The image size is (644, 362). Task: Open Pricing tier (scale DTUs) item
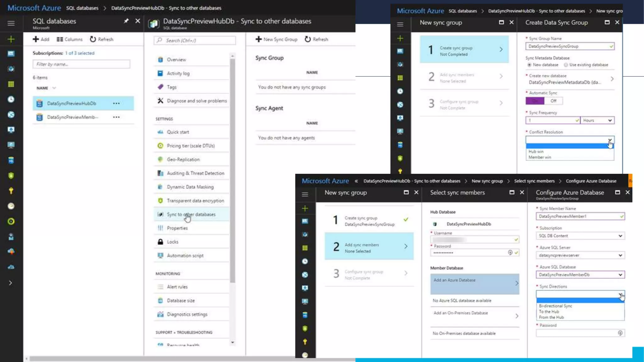[192, 146]
